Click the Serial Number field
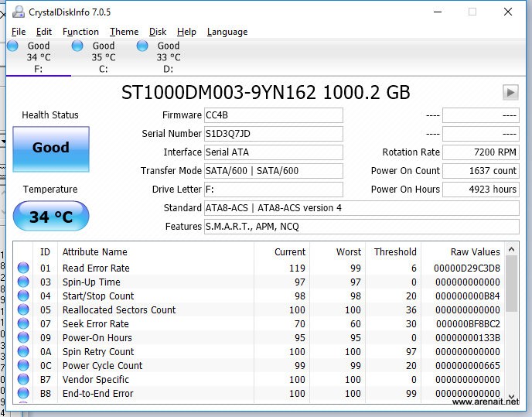 tap(273, 134)
